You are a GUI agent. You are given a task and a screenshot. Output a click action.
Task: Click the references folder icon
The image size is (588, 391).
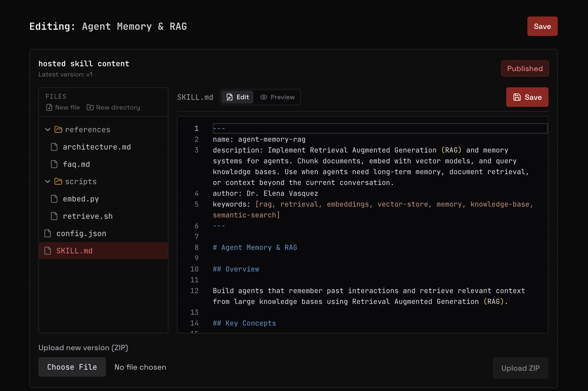tap(58, 130)
